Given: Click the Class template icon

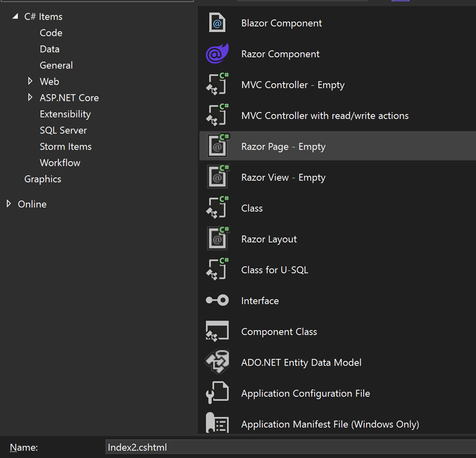Looking at the screenshot, I should point(217,207).
